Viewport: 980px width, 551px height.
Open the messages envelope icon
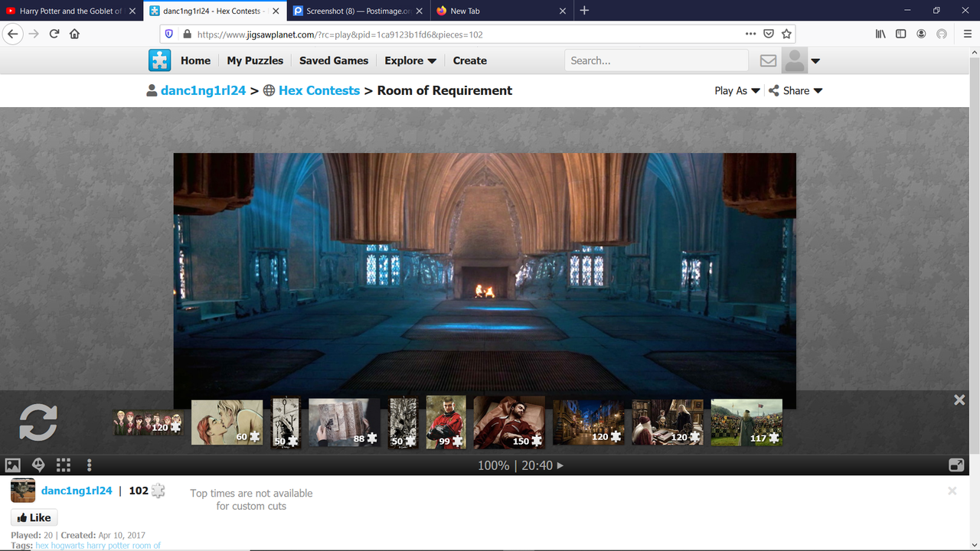[x=768, y=60]
